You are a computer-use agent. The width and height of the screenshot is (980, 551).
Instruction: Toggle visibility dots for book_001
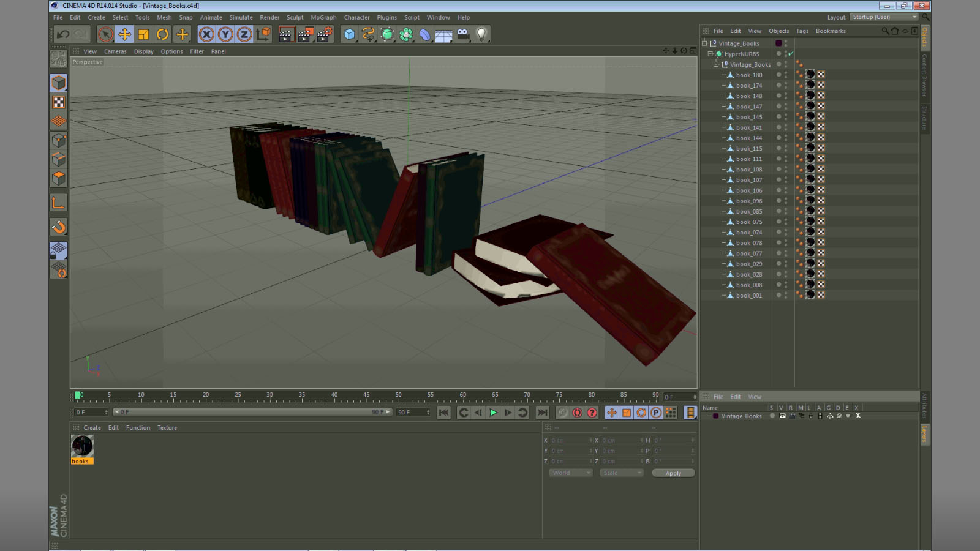[786, 295]
